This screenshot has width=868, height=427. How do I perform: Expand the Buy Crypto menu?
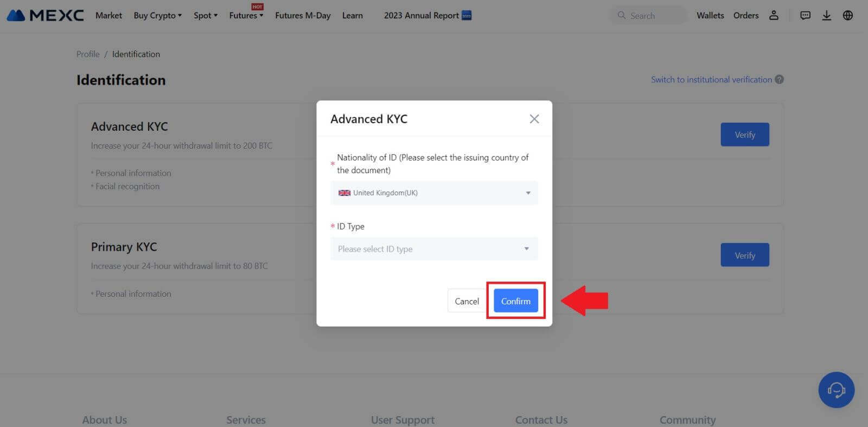(157, 15)
